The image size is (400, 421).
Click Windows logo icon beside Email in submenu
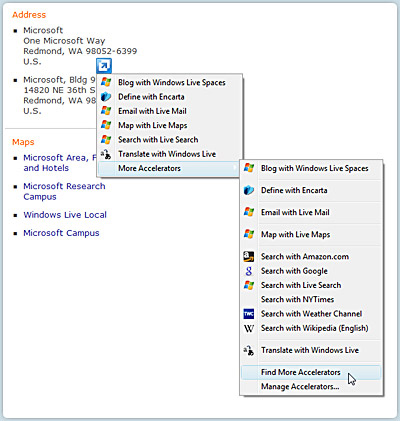coord(249,212)
